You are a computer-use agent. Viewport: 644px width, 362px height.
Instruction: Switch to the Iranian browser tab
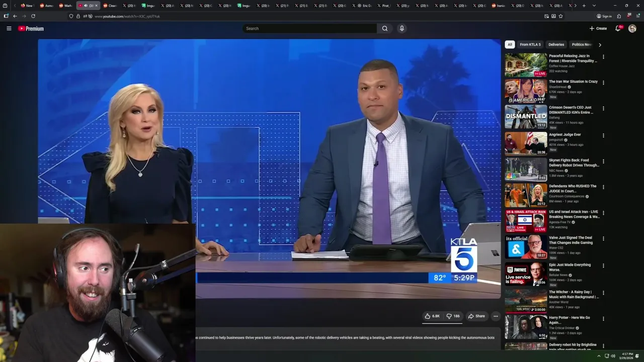click(497, 6)
